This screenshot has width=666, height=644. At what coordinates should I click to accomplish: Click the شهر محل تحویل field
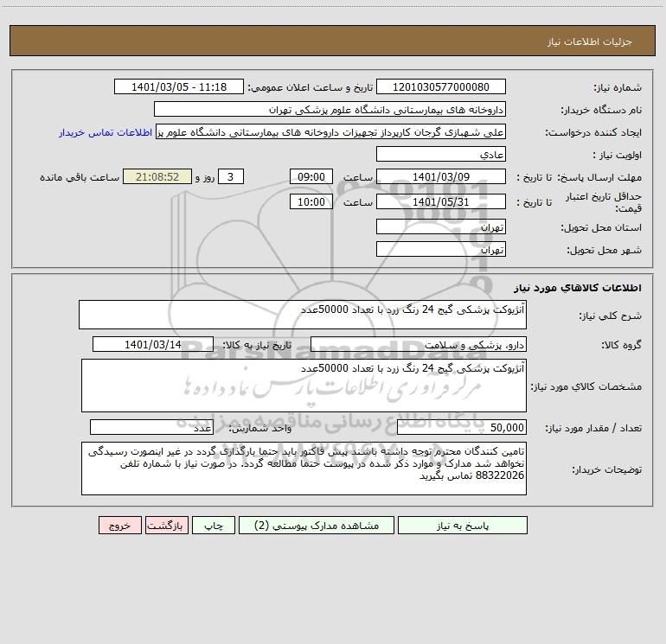[x=441, y=249]
